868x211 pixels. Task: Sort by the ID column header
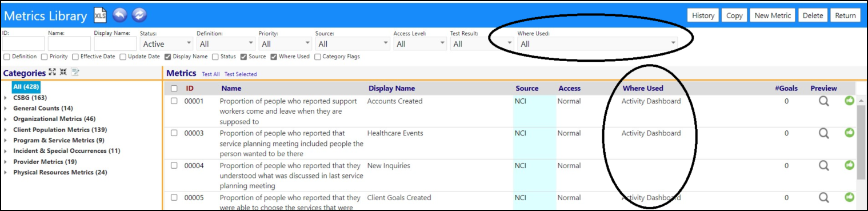click(190, 89)
